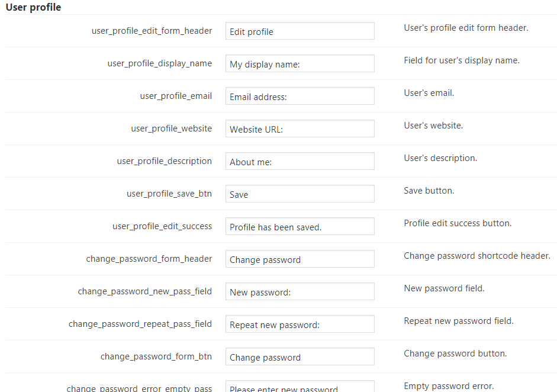Click the "Edit profile" header text field
This screenshot has height=392, width=557.
(x=300, y=31)
